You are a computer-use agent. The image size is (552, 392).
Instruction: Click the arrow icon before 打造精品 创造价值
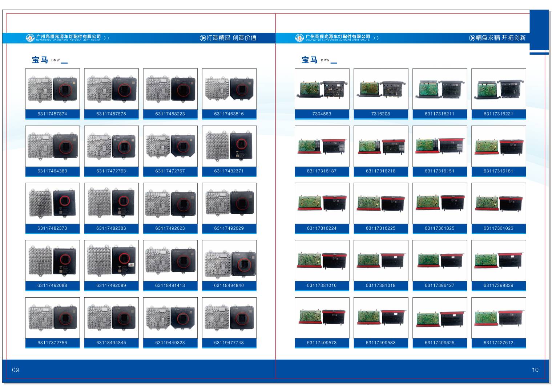[x=203, y=38]
